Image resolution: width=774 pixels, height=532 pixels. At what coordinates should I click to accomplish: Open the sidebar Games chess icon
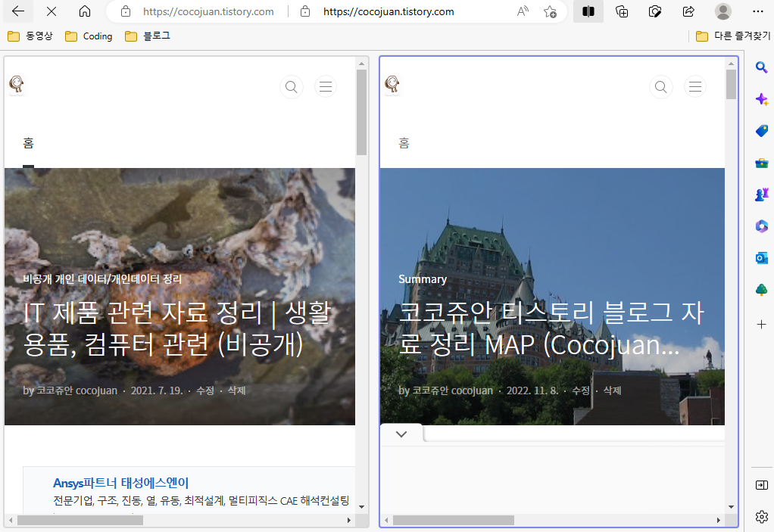[762, 194]
